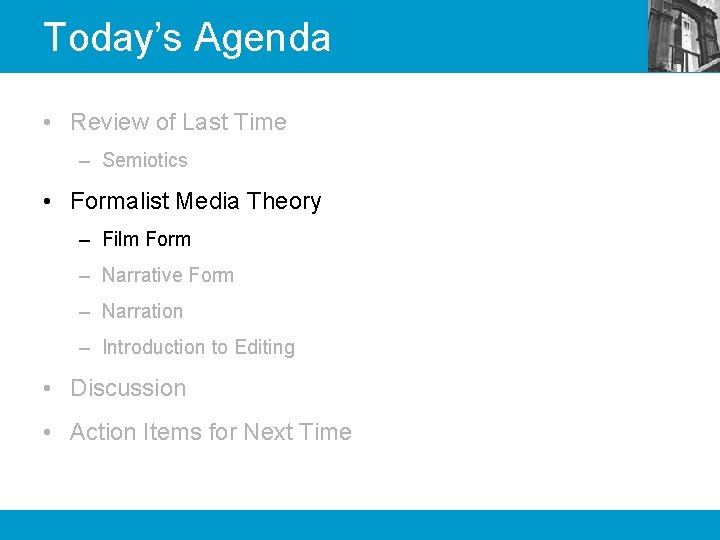Click the "Film Form" sub-item
Screen dimensions: 720x540
tap(146, 239)
